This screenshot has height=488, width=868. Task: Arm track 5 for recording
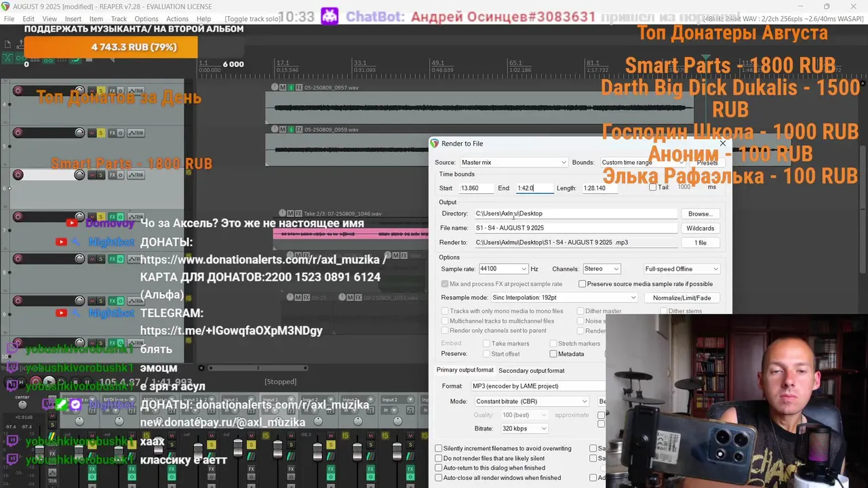pyautogui.click(x=18, y=133)
